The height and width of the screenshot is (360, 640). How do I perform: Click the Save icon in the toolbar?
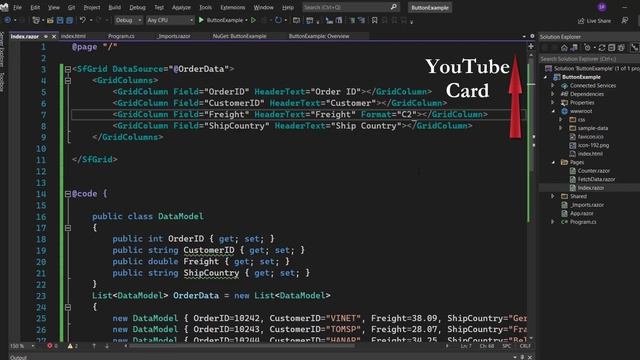coord(60,20)
